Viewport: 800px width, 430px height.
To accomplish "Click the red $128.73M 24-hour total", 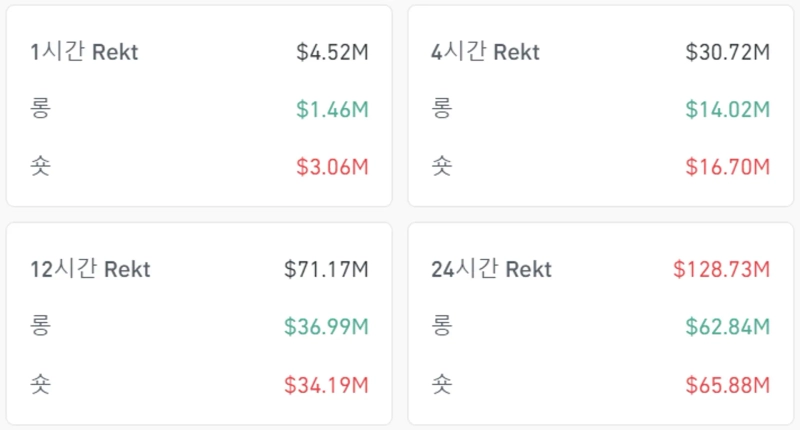I will [721, 269].
